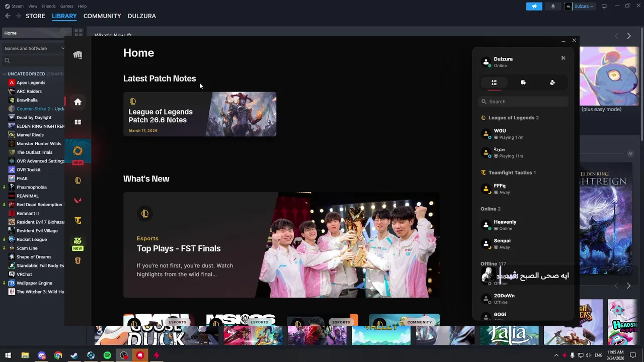This screenshot has width=644, height=362.
Task: Collapse the Online 2 friends group
Action: 491,209
